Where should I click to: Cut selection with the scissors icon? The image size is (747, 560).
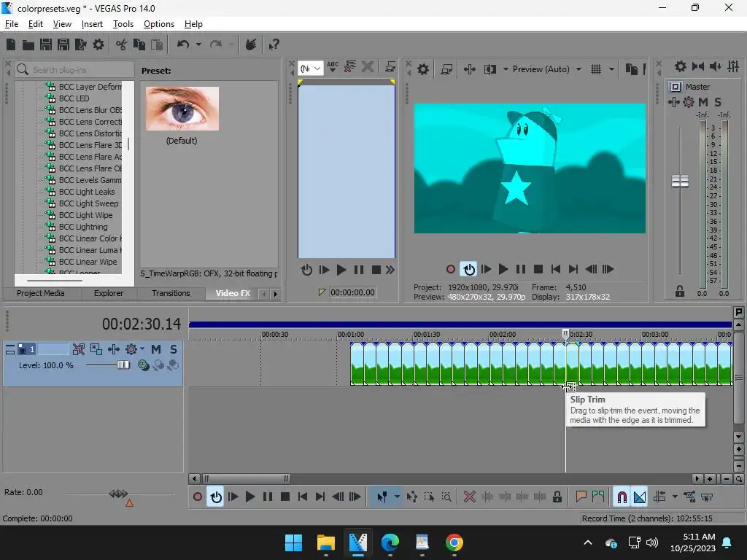click(x=122, y=44)
